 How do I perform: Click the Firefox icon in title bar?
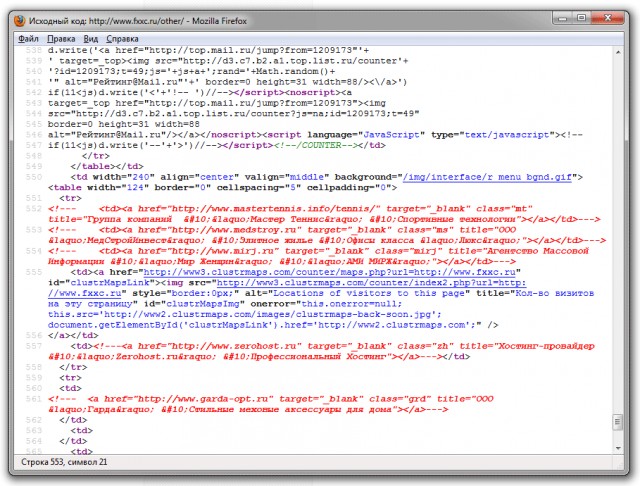(x=20, y=21)
